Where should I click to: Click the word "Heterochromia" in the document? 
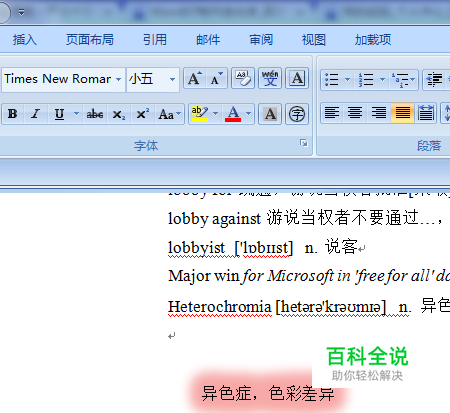[220, 307]
